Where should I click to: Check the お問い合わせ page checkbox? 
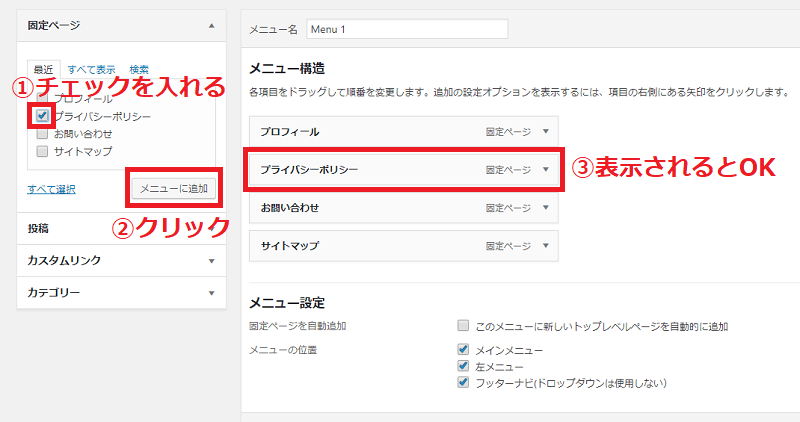click(42, 134)
